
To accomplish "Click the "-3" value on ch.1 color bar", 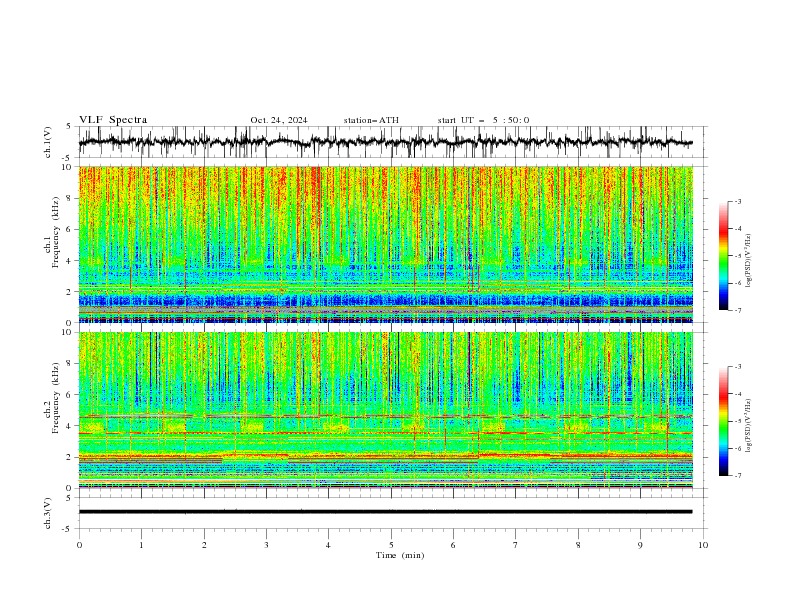I will click(x=737, y=201).
